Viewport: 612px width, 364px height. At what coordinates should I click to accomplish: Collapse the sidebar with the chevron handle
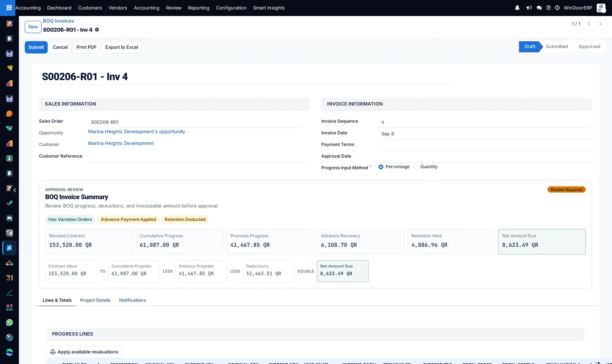tap(15, 190)
